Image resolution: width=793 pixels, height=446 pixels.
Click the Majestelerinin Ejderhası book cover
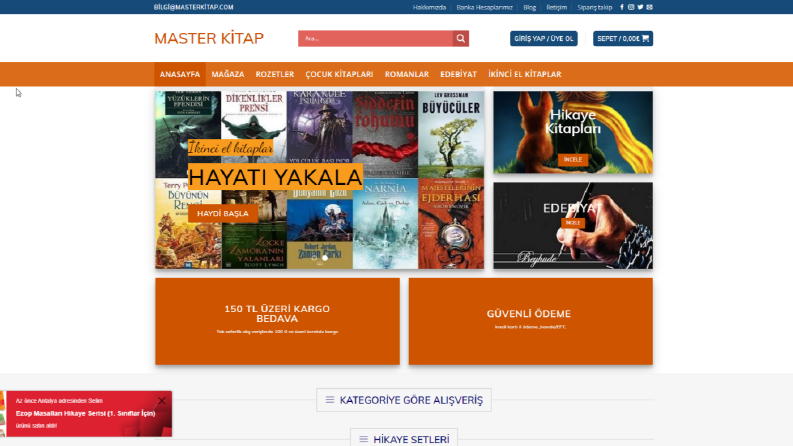click(x=451, y=223)
